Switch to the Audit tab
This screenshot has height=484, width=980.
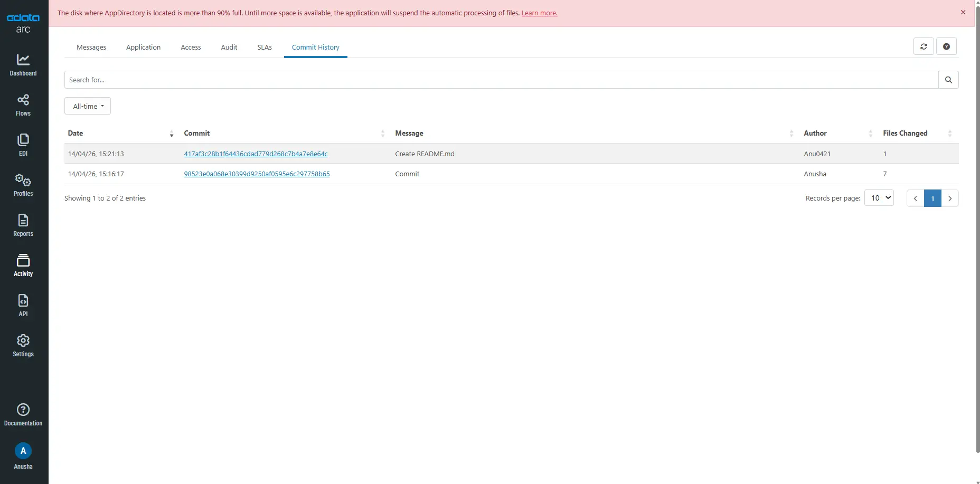229,47
